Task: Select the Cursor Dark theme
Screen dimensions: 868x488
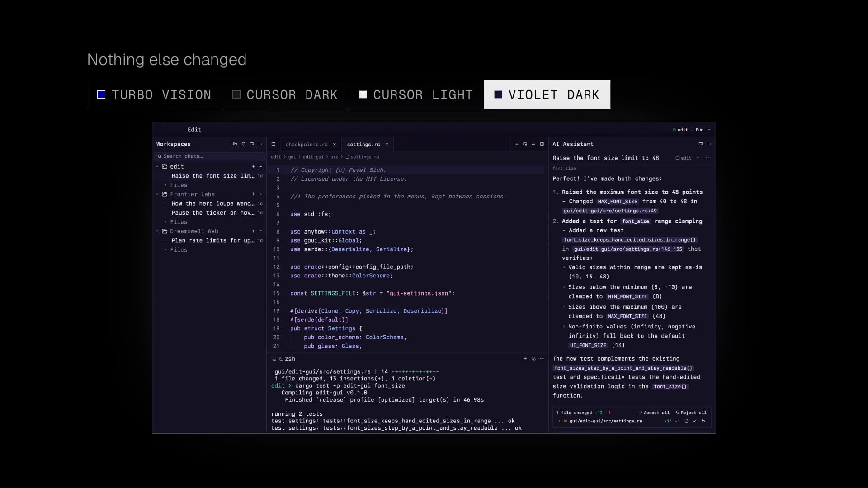Action: point(285,94)
